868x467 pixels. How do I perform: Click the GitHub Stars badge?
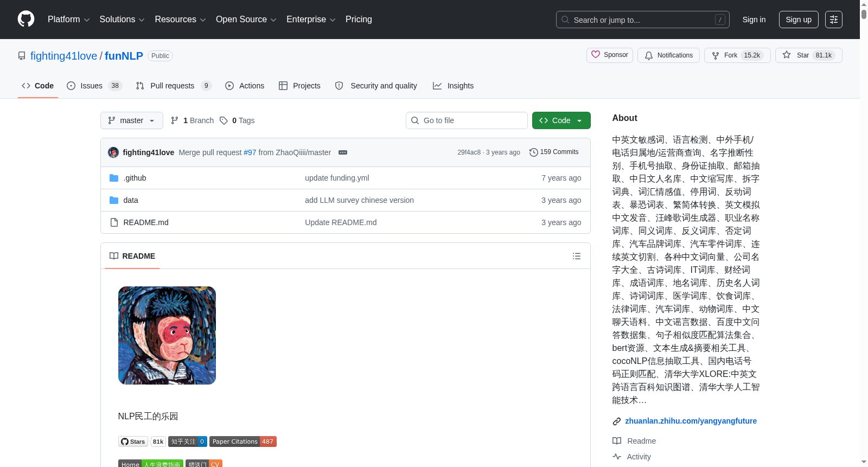coord(142,442)
